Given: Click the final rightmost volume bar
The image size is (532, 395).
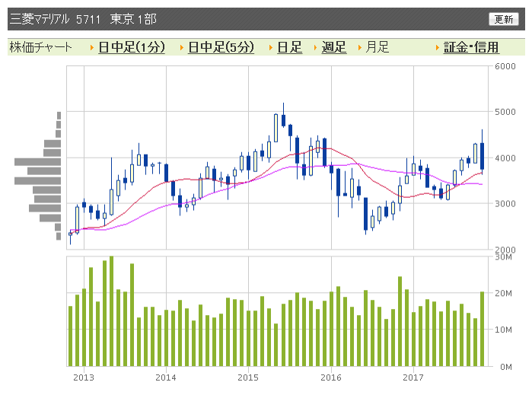Looking at the screenshot, I should tap(482, 329).
